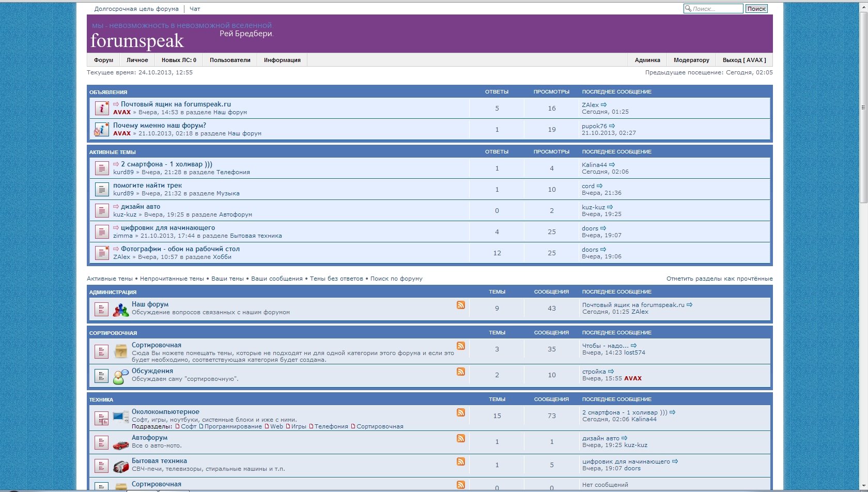Click RSS feed icon for Автофорум
The height and width of the screenshot is (492, 868).
point(460,438)
